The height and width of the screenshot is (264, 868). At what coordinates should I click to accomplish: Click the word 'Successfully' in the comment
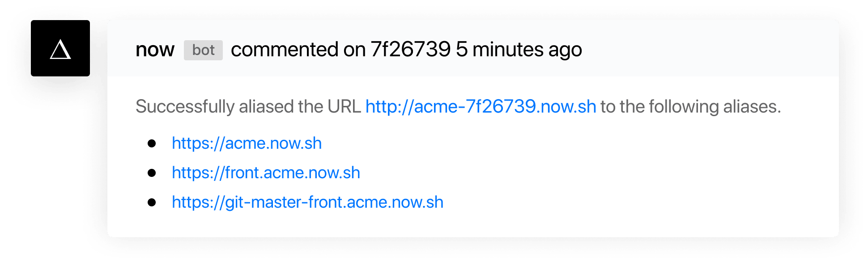[x=185, y=107]
